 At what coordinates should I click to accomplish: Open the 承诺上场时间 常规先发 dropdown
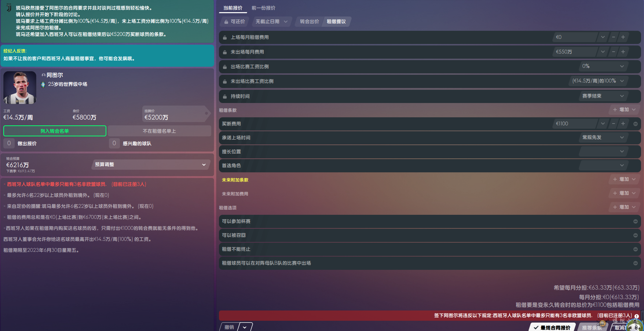pos(603,137)
